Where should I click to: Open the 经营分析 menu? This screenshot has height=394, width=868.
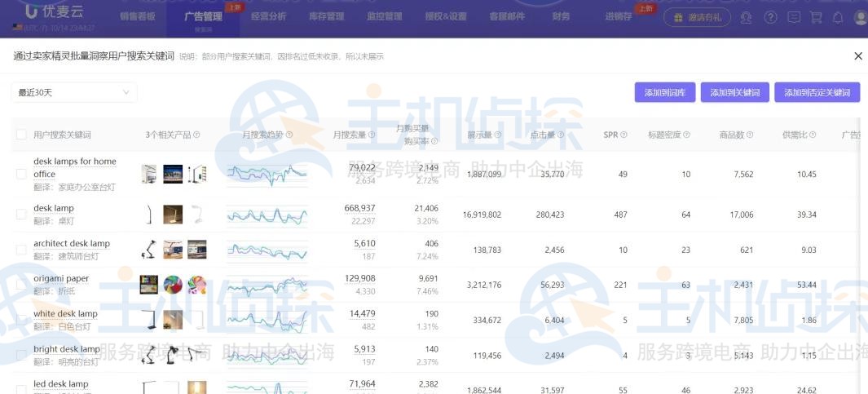(x=268, y=16)
